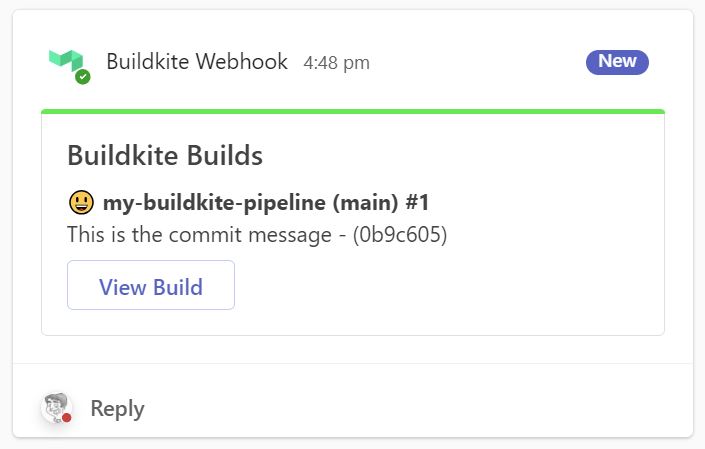The height and width of the screenshot is (449, 705).
Task: Click the 4:48 pm timestamp
Action: (336, 63)
